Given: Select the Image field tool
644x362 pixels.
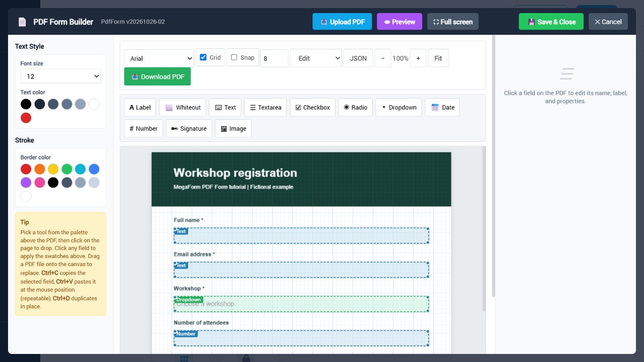Looking at the screenshot, I should [x=233, y=128].
